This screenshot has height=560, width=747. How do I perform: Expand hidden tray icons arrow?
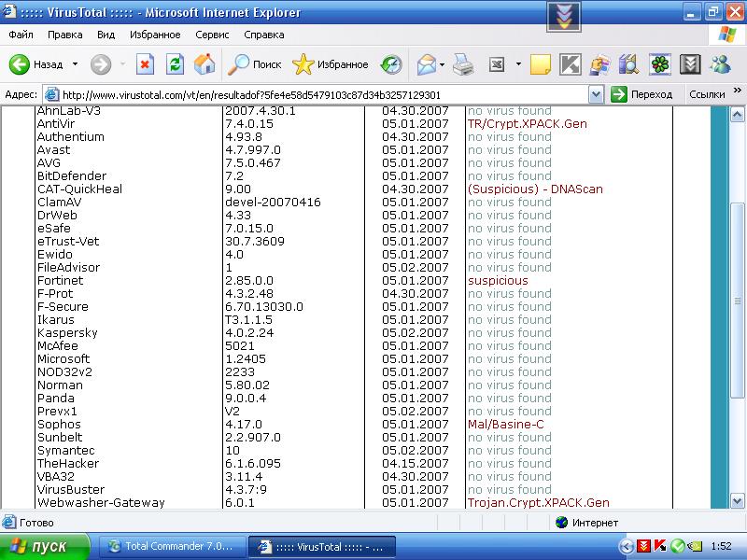point(627,546)
